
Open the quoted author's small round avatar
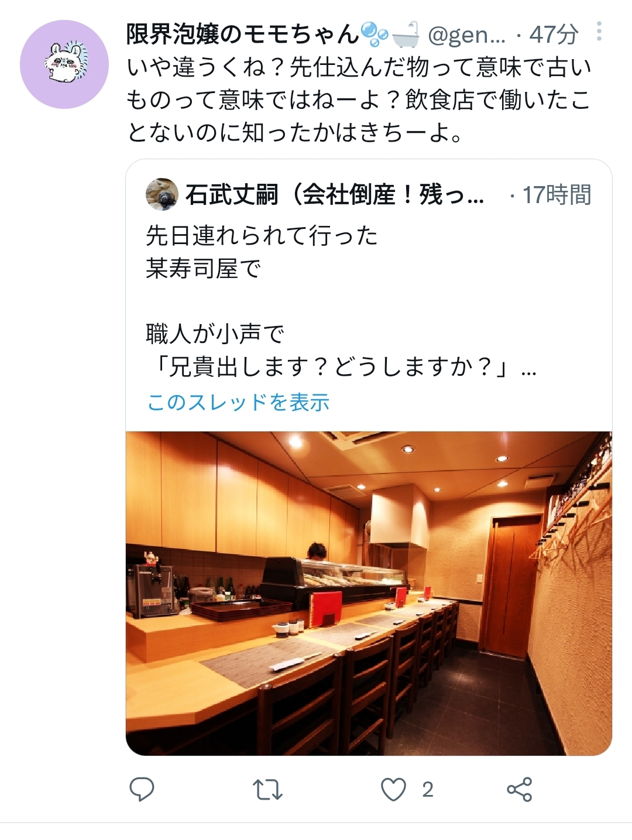tap(162, 194)
